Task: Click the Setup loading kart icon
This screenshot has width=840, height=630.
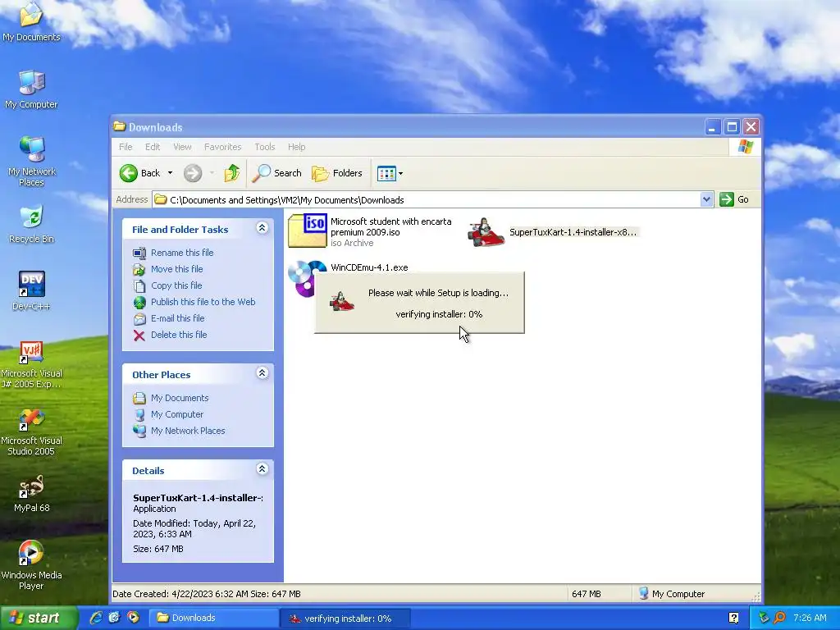Action: 342,302
